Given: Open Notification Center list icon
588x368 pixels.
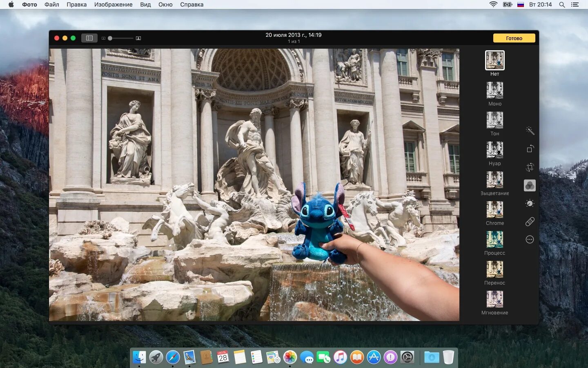Looking at the screenshot, I should pos(575,4).
